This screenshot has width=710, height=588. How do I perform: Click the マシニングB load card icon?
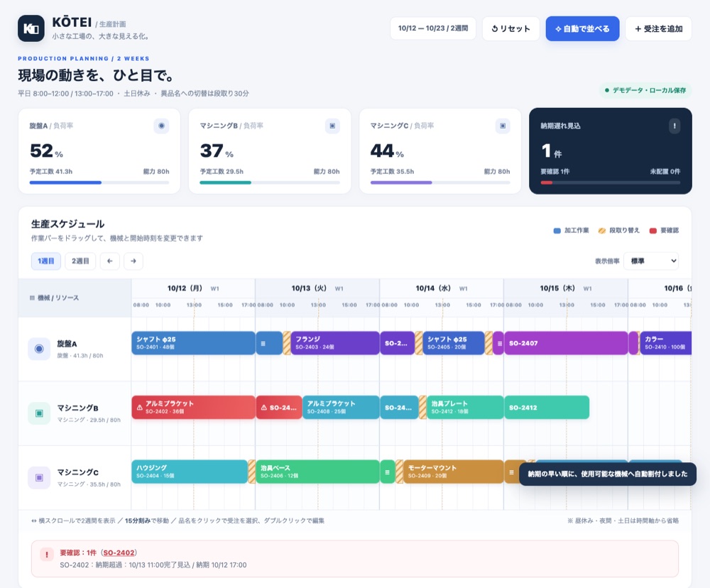(x=332, y=126)
